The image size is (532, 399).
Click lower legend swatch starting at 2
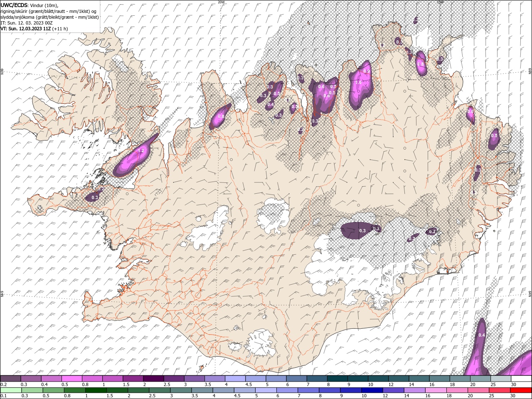(x=138, y=390)
